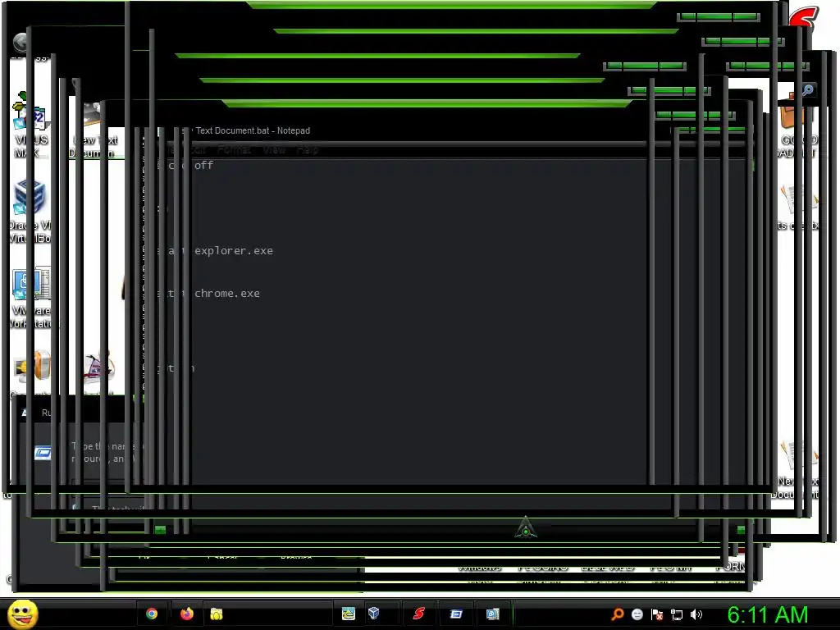
Task: Click the red S logo in corner
Action: click(804, 19)
